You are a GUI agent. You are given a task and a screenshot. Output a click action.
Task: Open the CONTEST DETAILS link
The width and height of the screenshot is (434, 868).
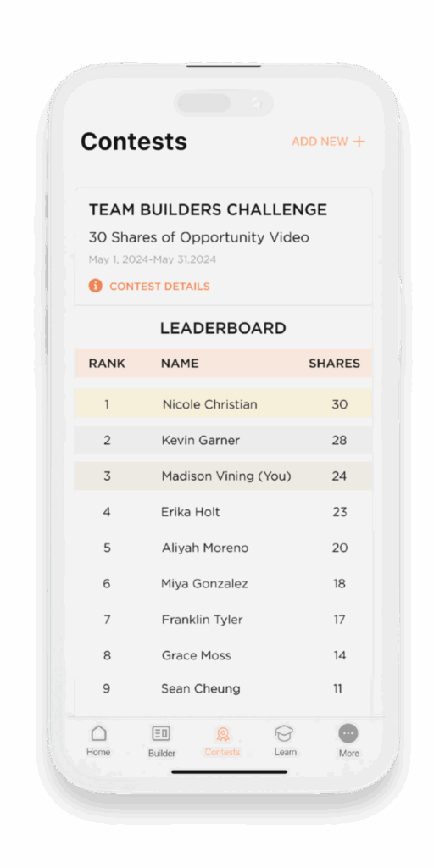tap(159, 287)
